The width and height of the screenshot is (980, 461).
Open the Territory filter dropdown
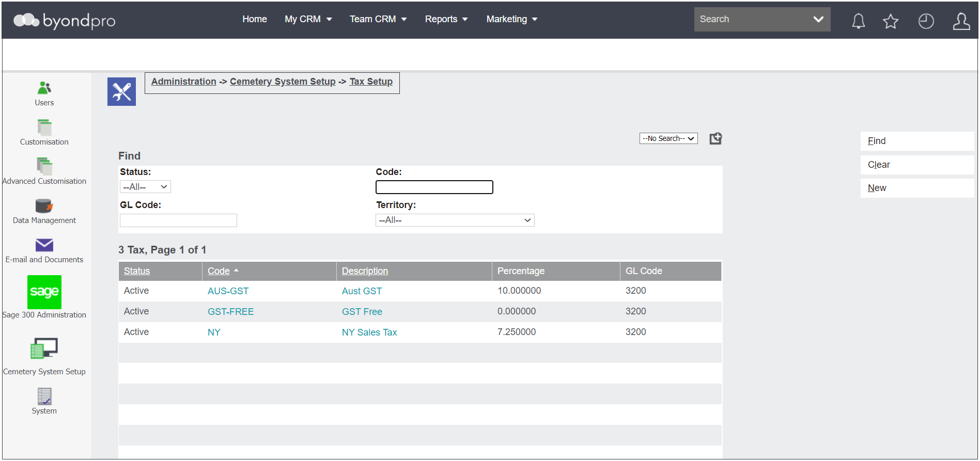455,220
